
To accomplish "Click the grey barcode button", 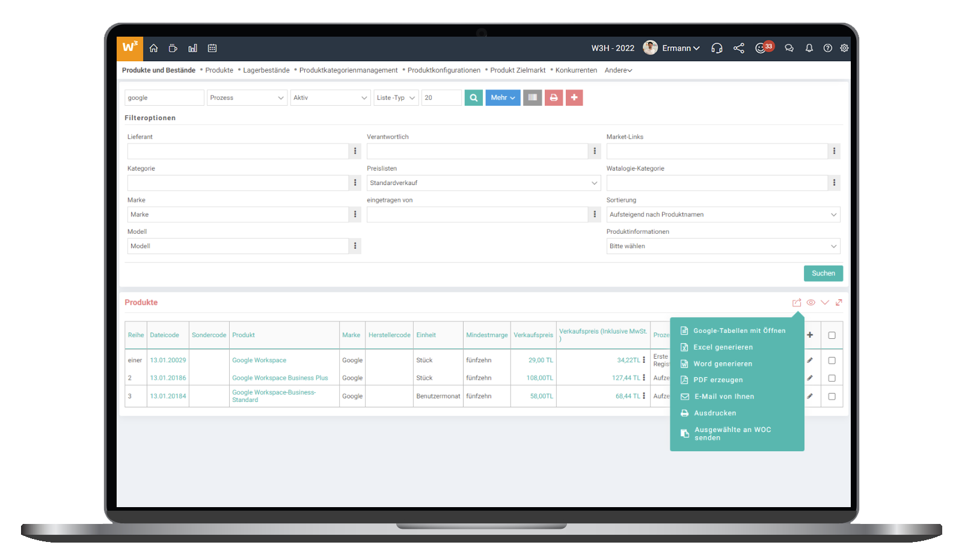I will (533, 97).
